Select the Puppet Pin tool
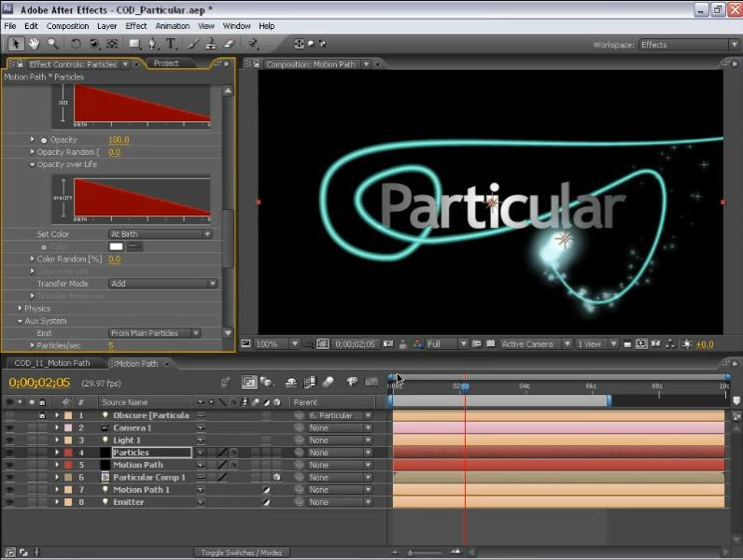This screenshot has width=743, height=560. (253, 44)
